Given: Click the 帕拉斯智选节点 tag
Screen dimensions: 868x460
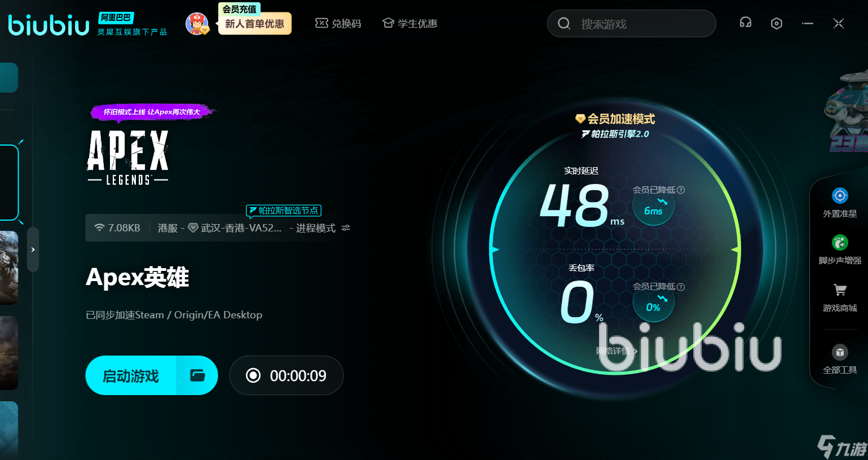Looking at the screenshot, I should tap(284, 211).
